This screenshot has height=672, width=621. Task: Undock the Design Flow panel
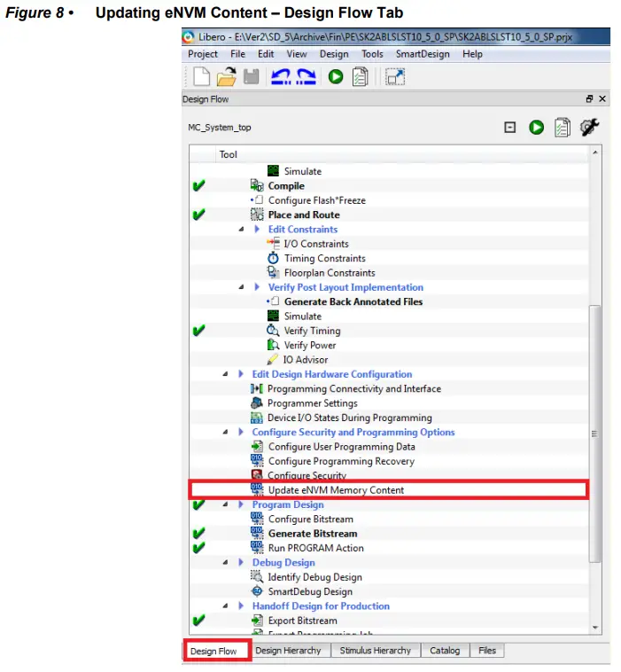[589, 99]
